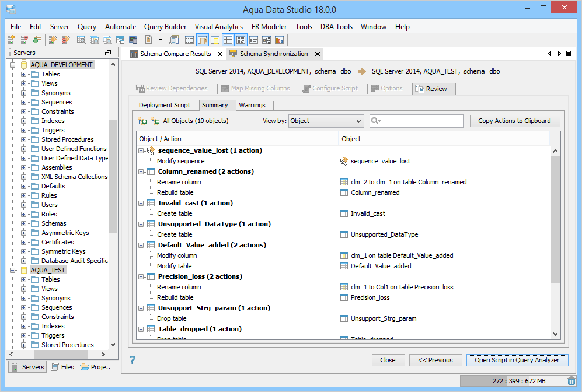Open the Query Analyzer toolbar icon
Viewport: 582px width, 392px height.
click(81, 39)
